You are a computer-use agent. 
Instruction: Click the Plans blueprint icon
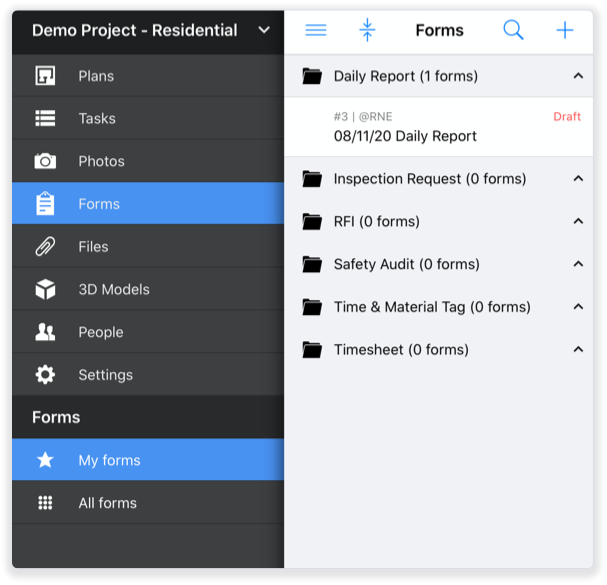[x=45, y=76]
